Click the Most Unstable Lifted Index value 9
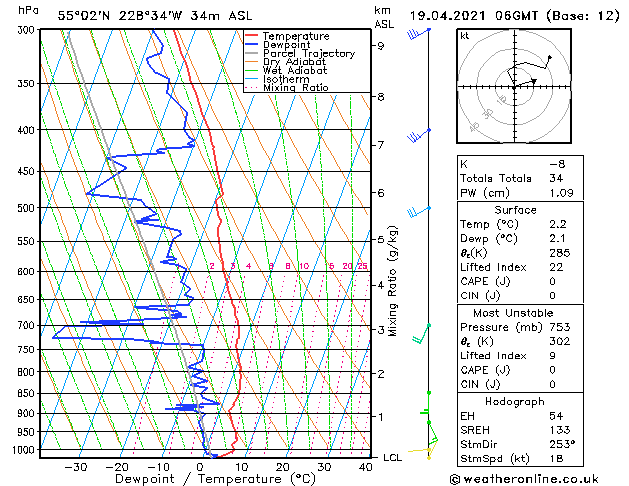This screenshot has height=486, width=629. coord(552,356)
